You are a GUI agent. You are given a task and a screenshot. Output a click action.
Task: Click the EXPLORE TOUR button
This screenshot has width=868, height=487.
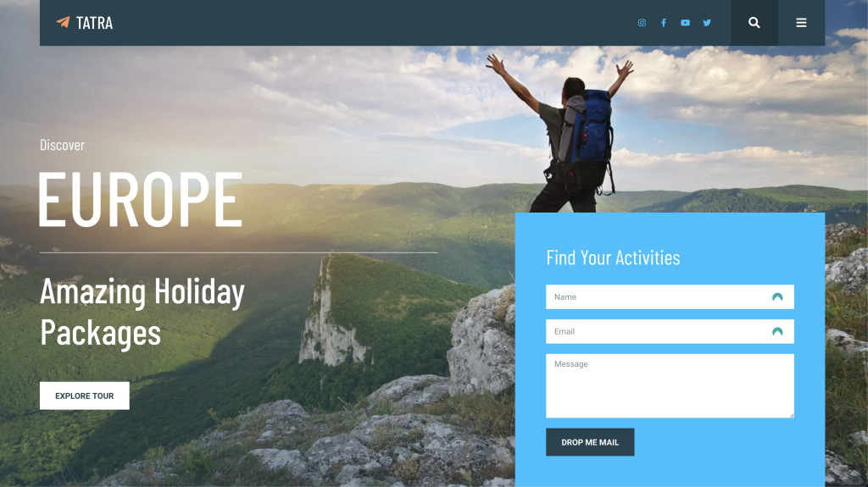[84, 396]
